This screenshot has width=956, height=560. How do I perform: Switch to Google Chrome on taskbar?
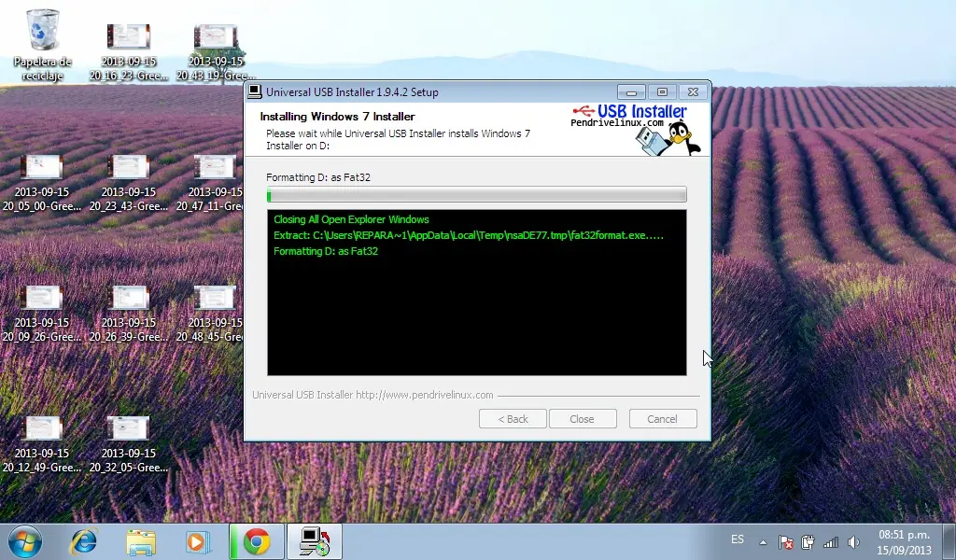257,541
